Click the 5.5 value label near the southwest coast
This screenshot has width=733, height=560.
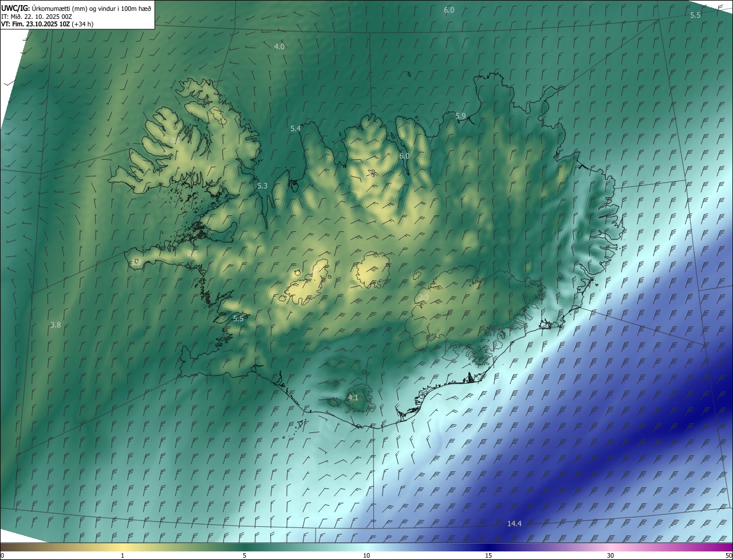pos(238,318)
